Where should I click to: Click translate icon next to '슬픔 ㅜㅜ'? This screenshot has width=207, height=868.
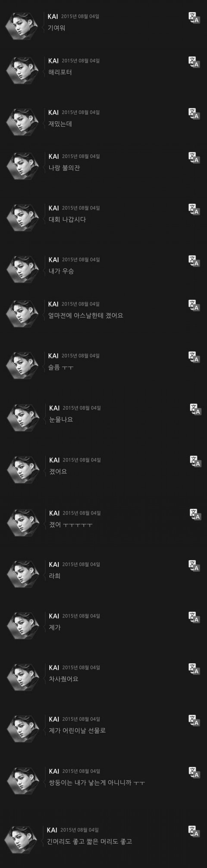[x=194, y=357]
